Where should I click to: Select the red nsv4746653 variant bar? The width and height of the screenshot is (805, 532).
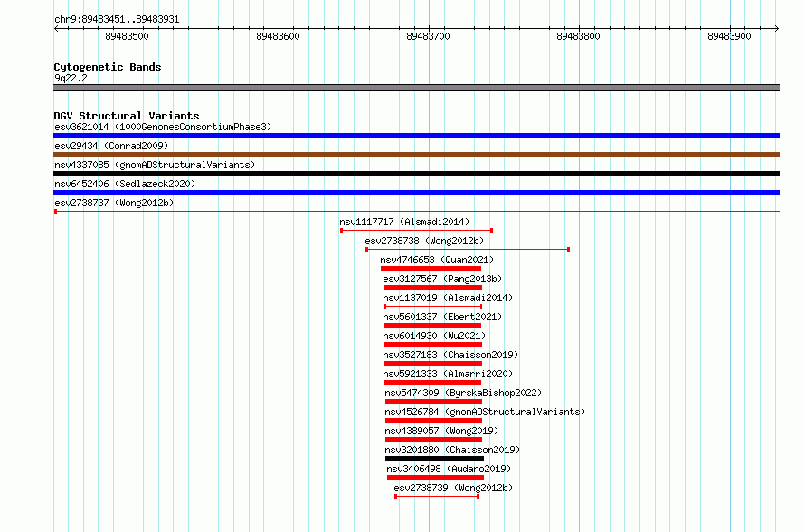click(x=431, y=269)
